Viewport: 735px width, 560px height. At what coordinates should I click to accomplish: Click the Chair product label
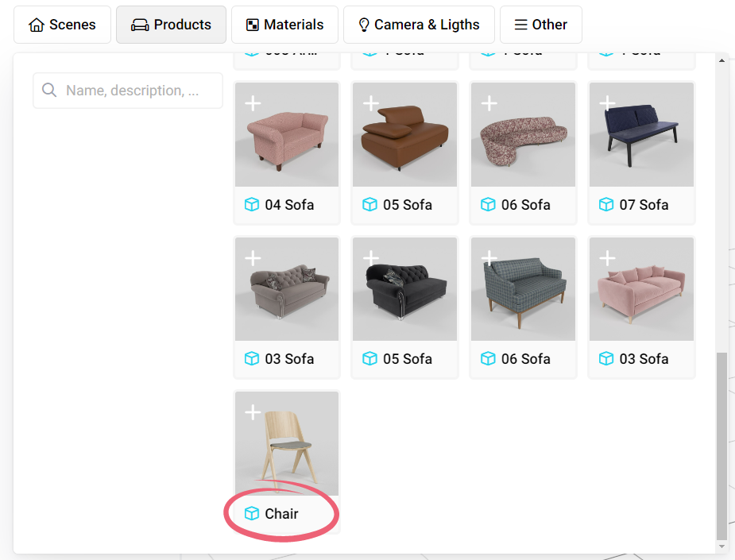281,514
